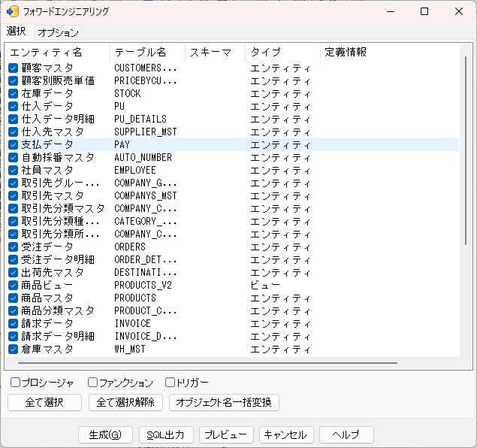
Task: Enable the トリガー checkbox
Action: coord(170,383)
